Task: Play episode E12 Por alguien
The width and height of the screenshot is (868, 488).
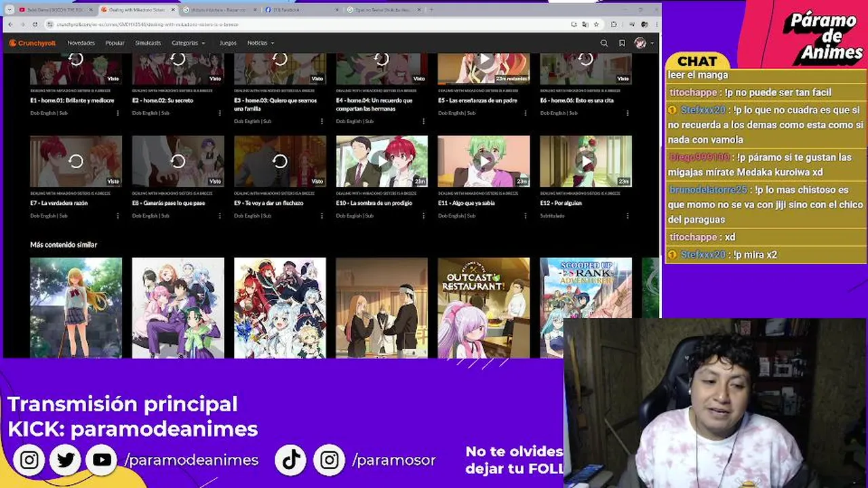Action: [x=586, y=161]
